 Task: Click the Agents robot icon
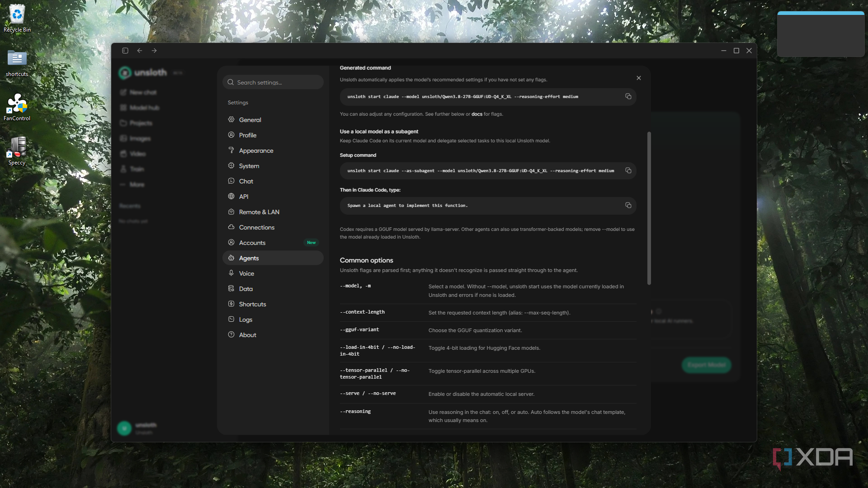pyautogui.click(x=231, y=258)
